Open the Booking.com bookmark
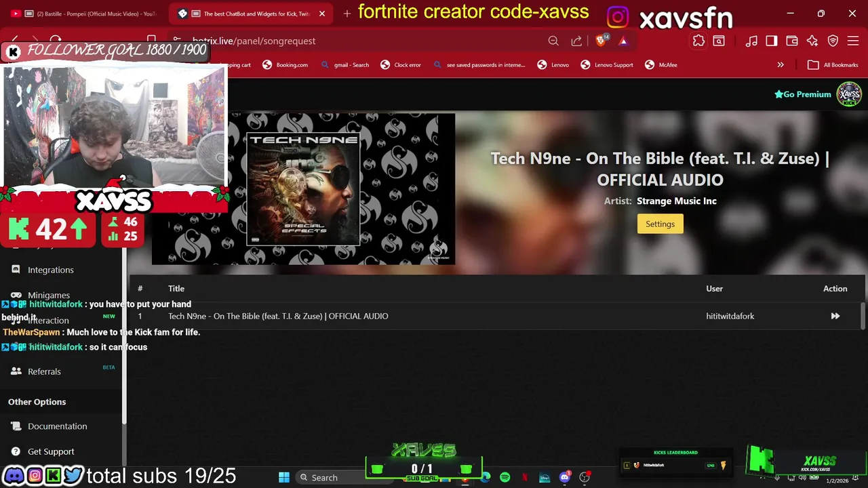Image resolution: width=868 pixels, height=488 pixels. point(285,65)
